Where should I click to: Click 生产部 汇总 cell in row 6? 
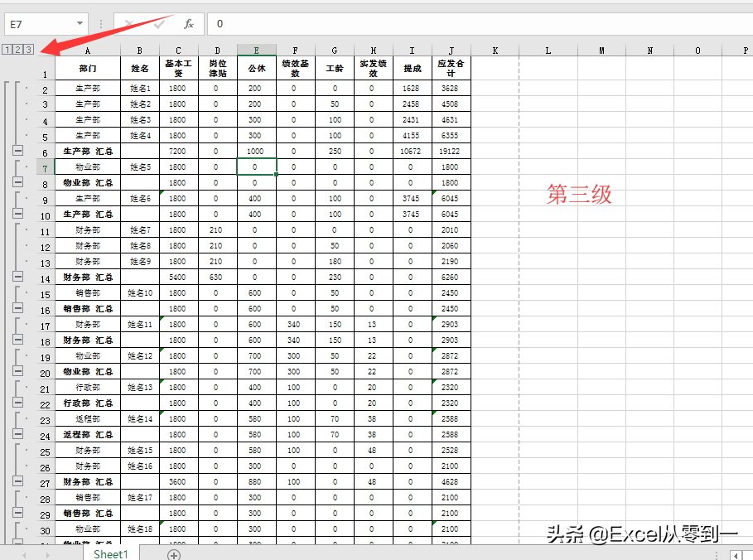(x=88, y=152)
